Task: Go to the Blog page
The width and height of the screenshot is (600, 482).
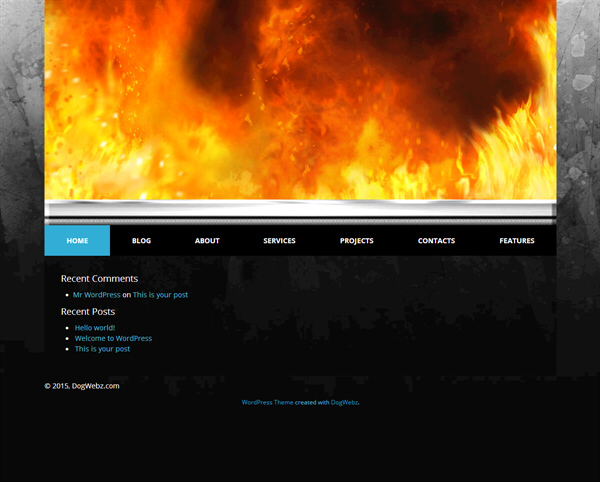Action: tap(142, 241)
